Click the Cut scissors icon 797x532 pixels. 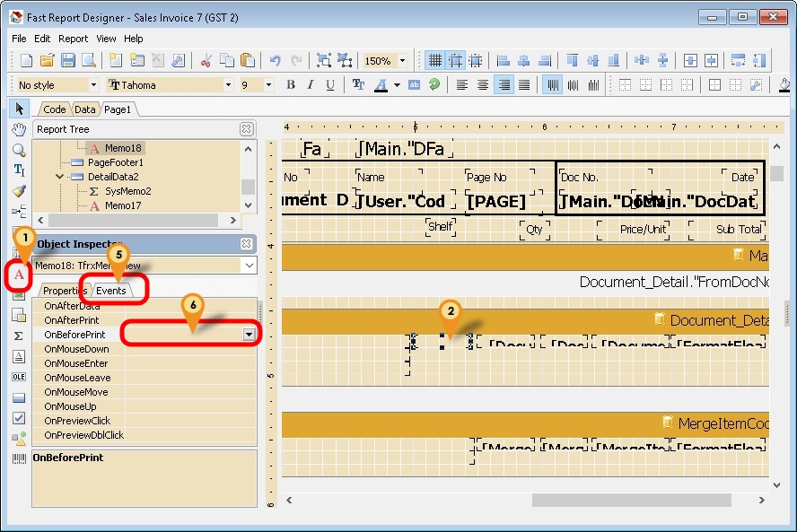tap(206, 61)
